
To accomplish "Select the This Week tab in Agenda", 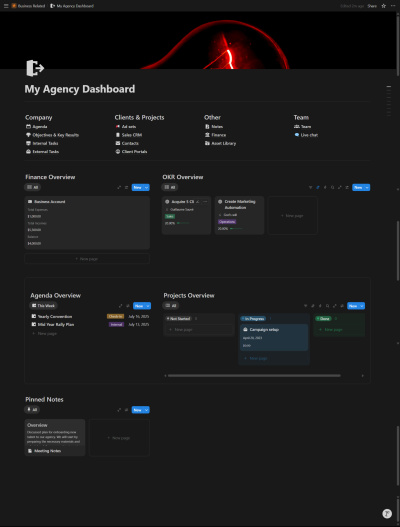I will pos(43,306).
